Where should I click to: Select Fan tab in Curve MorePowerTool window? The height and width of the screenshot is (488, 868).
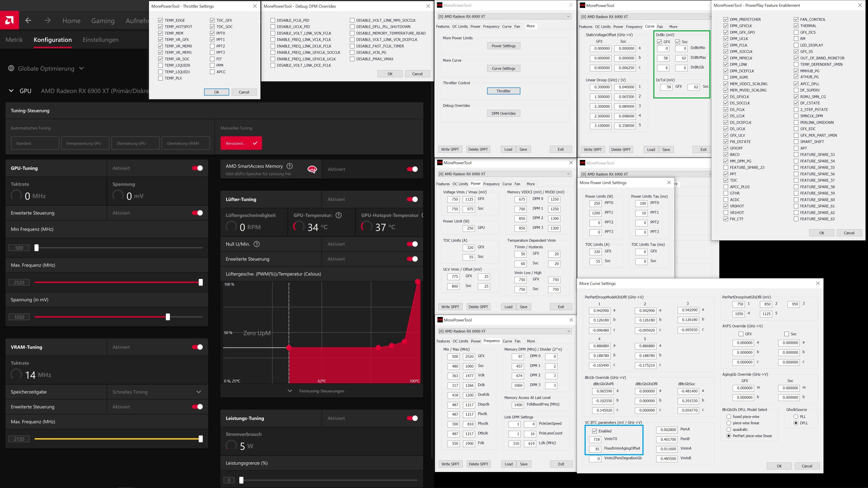[660, 27]
